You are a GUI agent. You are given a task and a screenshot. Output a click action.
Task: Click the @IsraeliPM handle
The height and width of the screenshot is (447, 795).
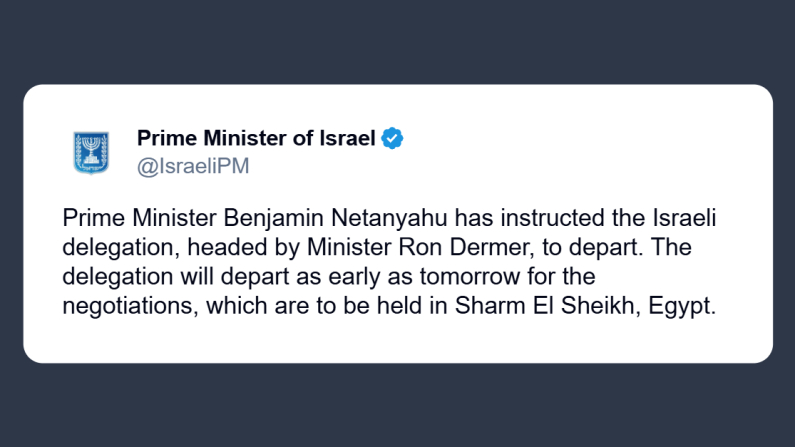coord(192,166)
